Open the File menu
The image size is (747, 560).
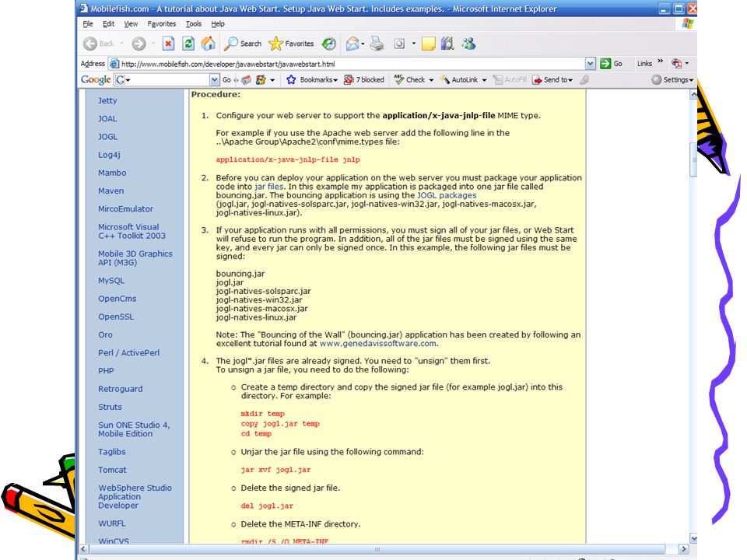88,24
